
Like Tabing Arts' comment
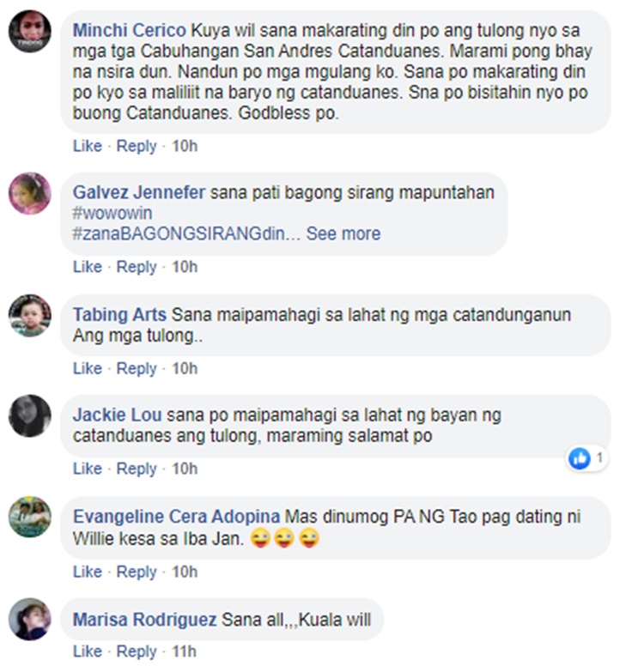(88, 368)
